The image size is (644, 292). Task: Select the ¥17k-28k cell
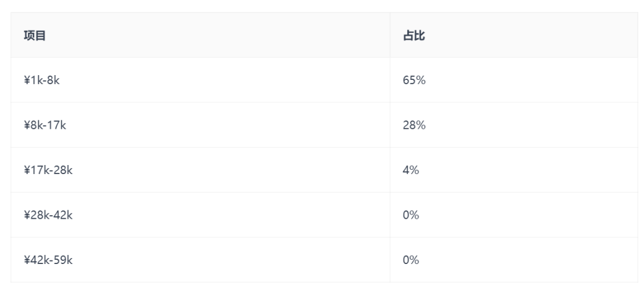[x=48, y=170]
